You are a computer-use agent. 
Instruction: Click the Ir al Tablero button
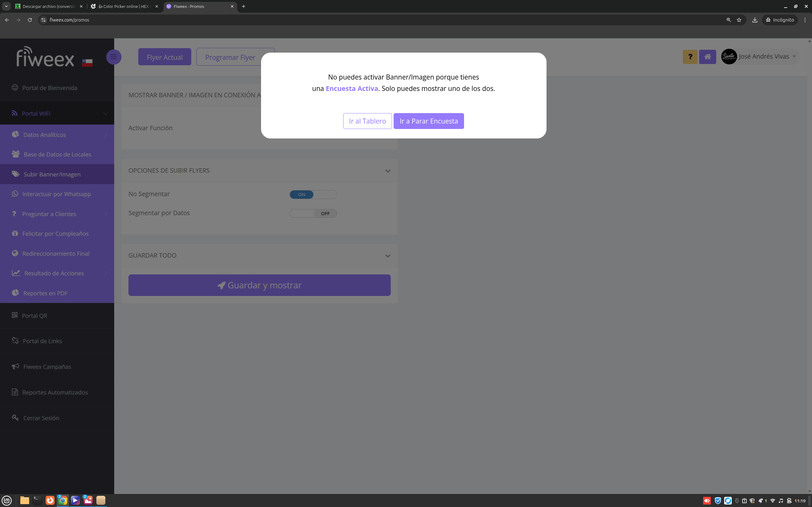click(x=367, y=121)
